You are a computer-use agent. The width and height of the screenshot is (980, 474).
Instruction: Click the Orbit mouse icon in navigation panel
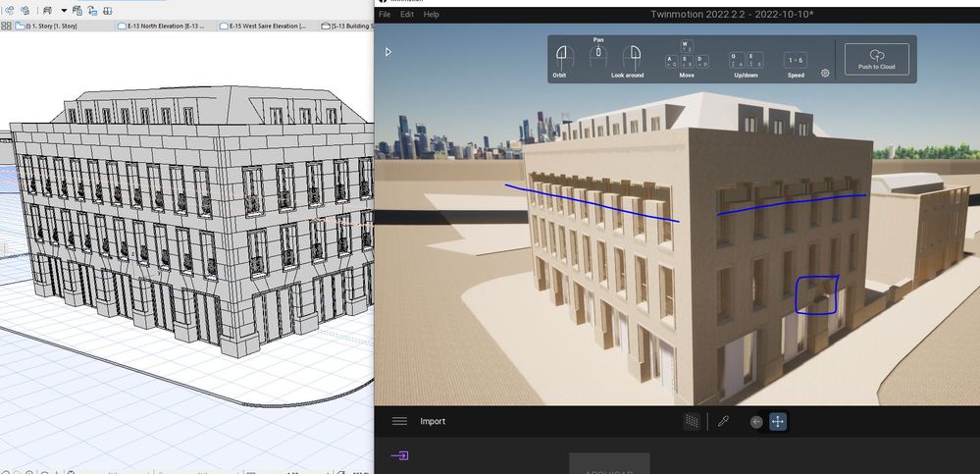click(x=565, y=58)
